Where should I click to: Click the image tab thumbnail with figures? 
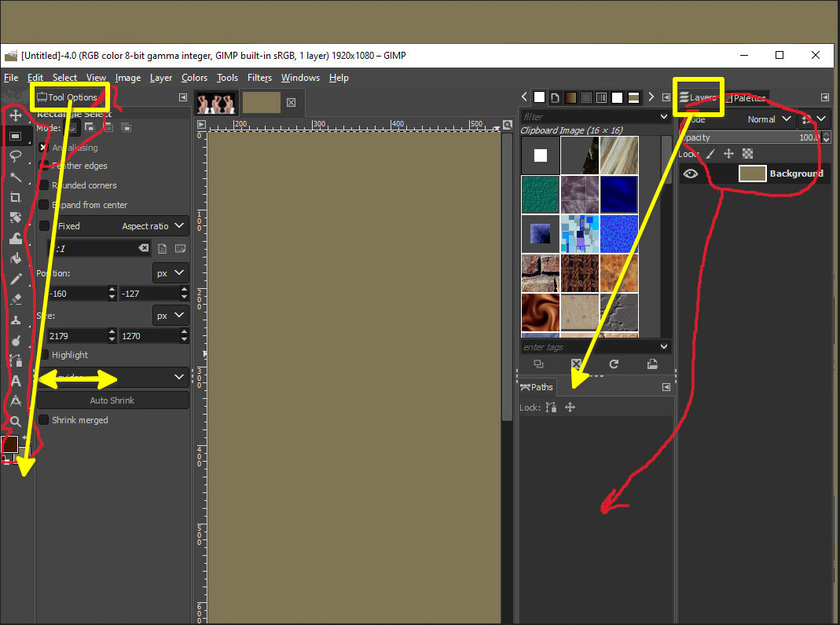(216, 103)
